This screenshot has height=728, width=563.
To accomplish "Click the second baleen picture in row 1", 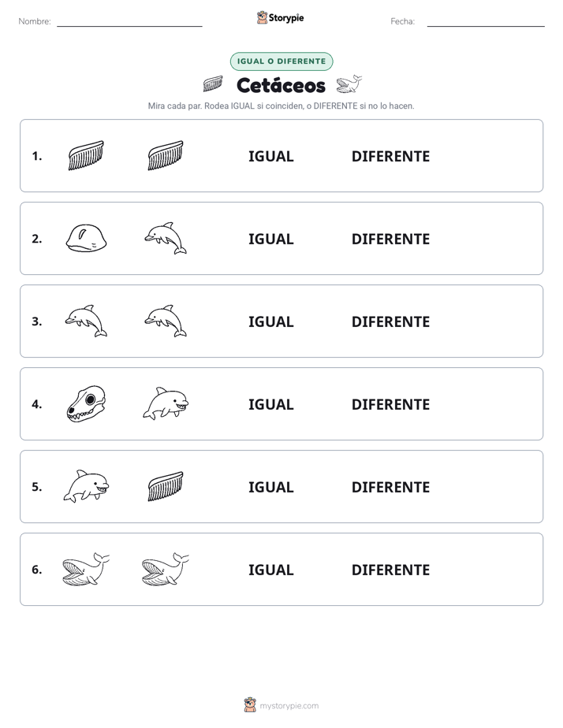I will pyautogui.click(x=166, y=155).
